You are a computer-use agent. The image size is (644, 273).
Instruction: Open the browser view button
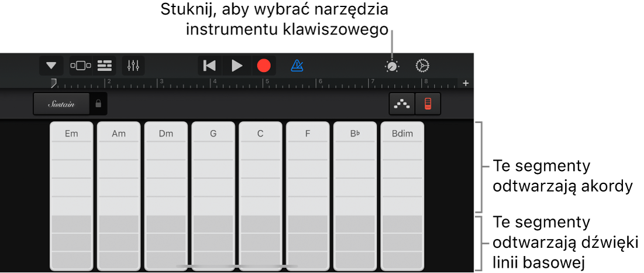tap(81, 66)
